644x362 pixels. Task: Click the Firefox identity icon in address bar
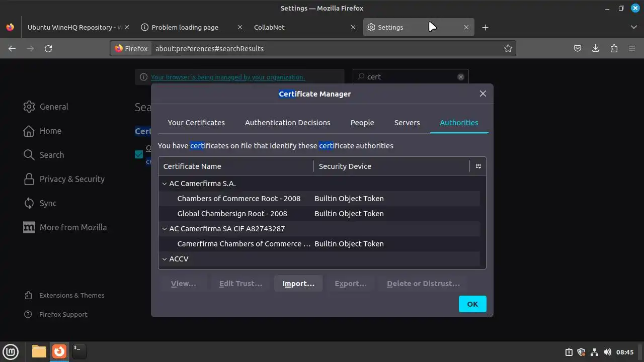[x=131, y=48]
